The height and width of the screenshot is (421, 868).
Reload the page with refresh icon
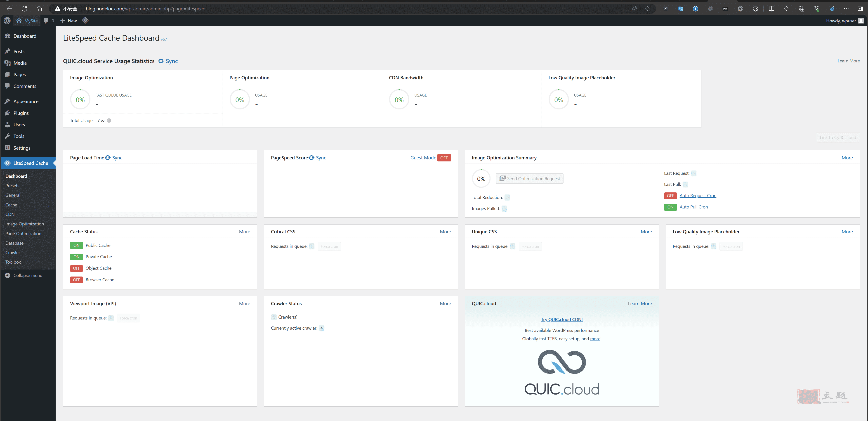(24, 9)
